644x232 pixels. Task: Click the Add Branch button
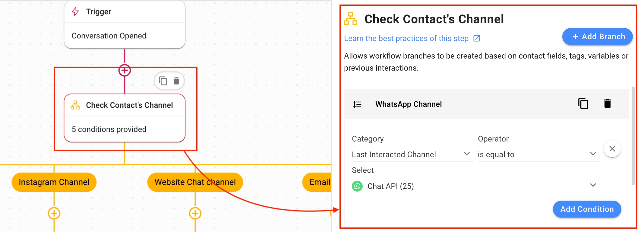point(597,37)
